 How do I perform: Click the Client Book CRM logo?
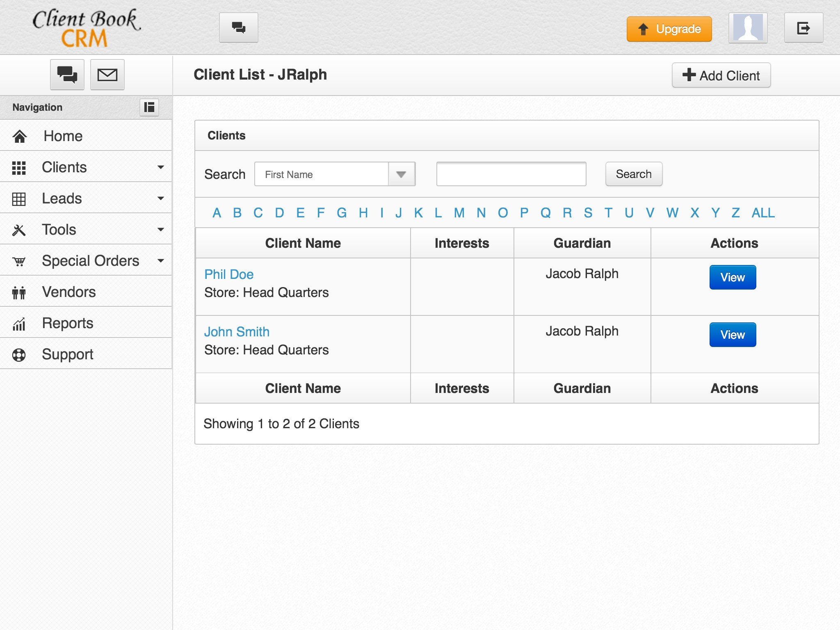click(x=86, y=28)
